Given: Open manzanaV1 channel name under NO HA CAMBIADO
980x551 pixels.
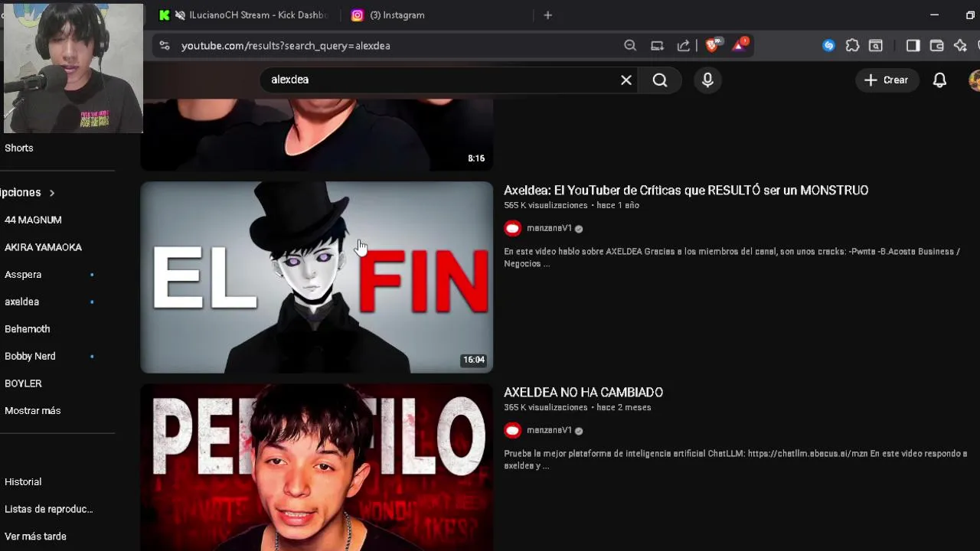Looking at the screenshot, I should point(549,430).
